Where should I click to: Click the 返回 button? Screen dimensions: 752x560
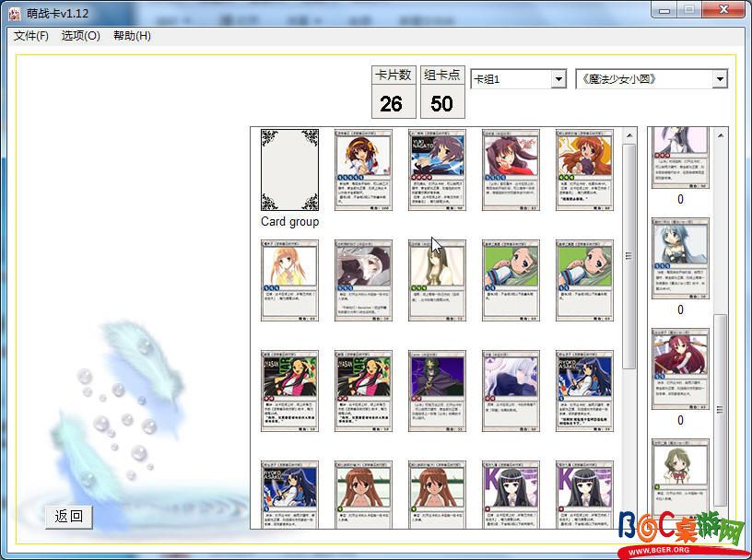[x=69, y=517]
